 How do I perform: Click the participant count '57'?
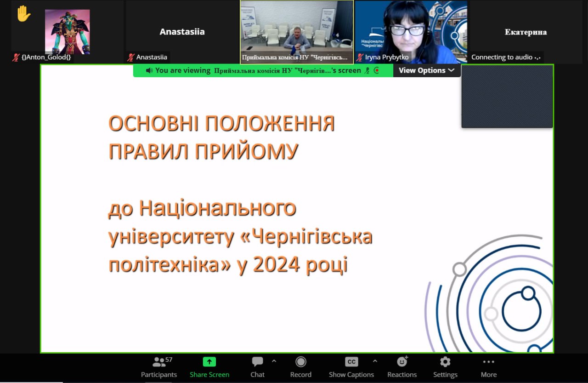(x=169, y=360)
